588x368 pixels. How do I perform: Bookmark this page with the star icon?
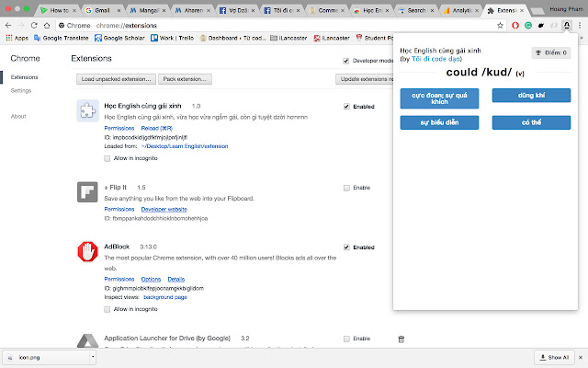pyautogui.click(x=500, y=25)
